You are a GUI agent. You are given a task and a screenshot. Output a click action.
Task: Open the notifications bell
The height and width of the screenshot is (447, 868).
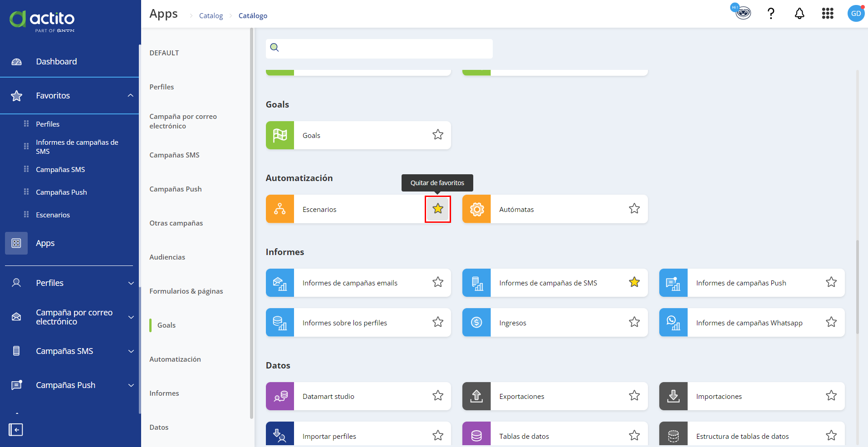799,14
